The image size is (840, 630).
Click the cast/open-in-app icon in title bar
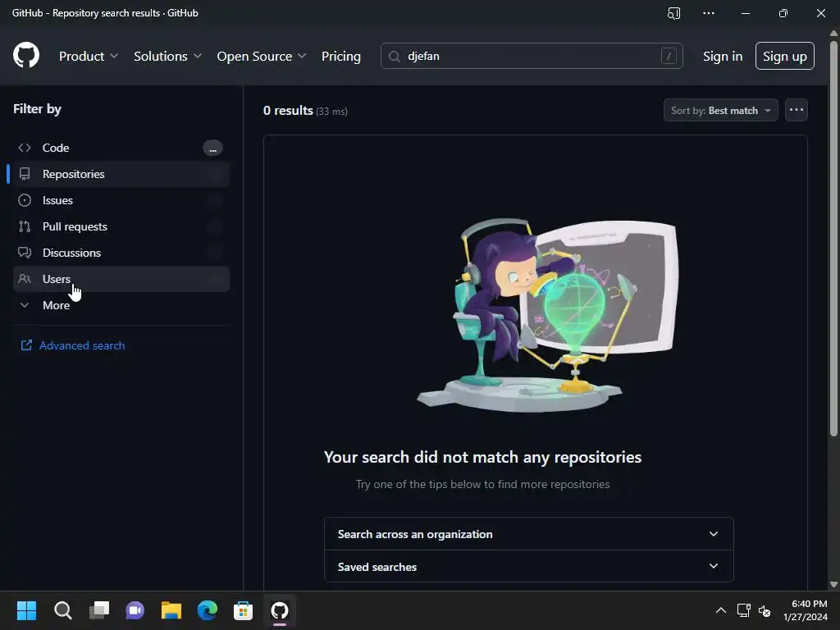pyautogui.click(x=674, y=13)
